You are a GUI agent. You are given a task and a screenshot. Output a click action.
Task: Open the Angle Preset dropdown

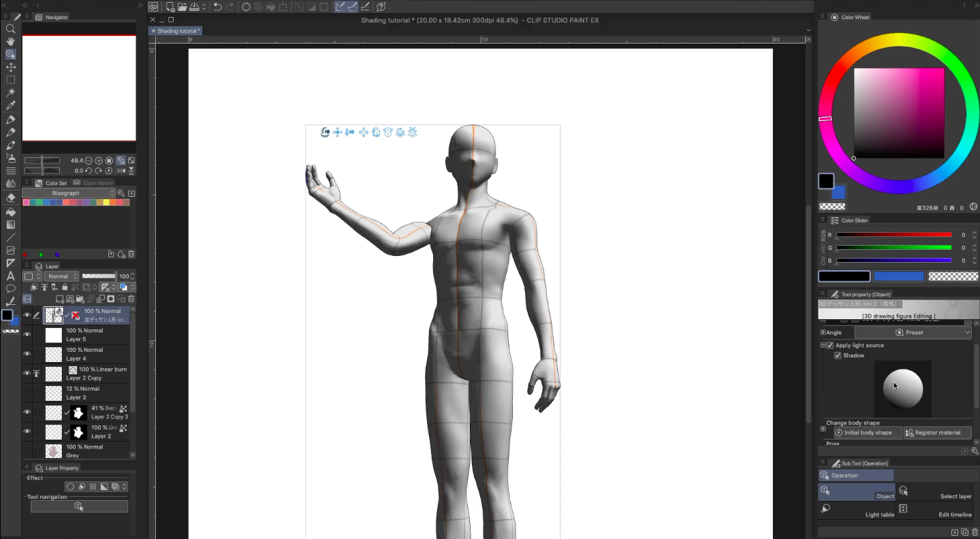pyautogui.click(x=913, y=332)
